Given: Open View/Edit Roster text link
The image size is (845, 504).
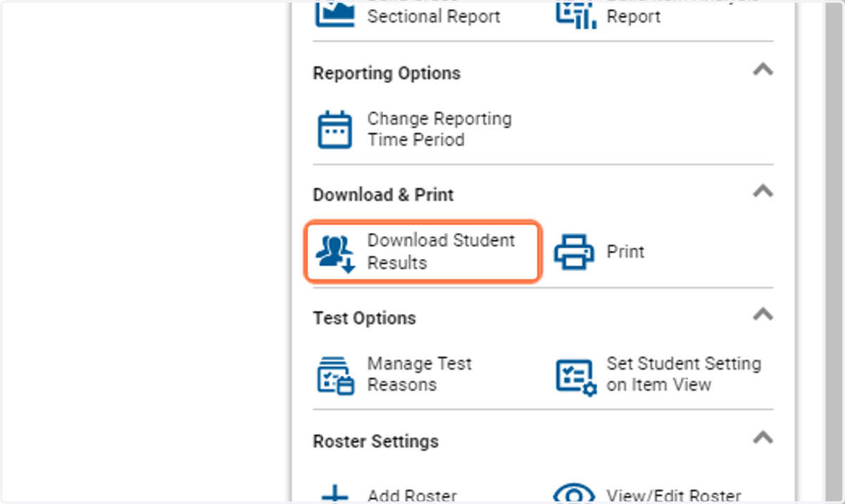Looking at the screenshot, I should (x=674, y=496).
